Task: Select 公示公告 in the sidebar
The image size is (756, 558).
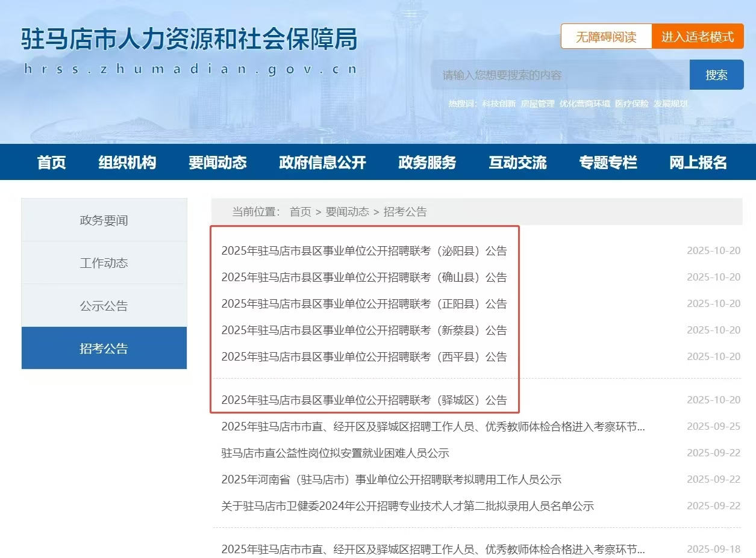Action: point(104,305)
